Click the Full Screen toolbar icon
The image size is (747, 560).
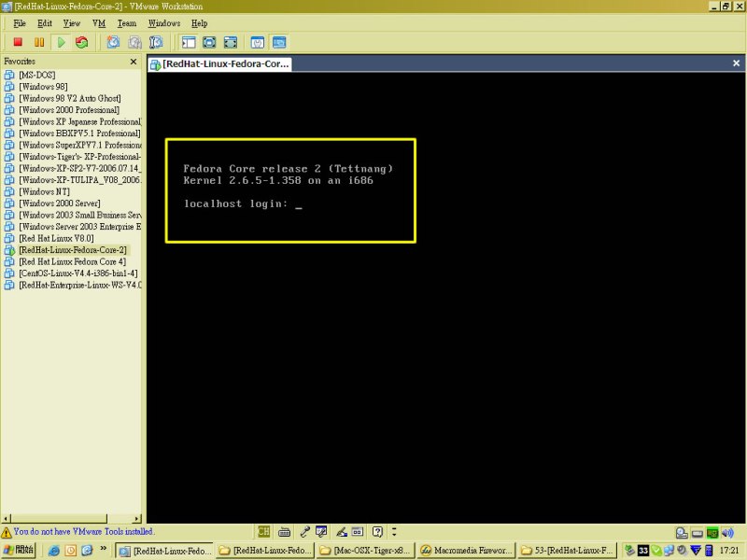231,42
